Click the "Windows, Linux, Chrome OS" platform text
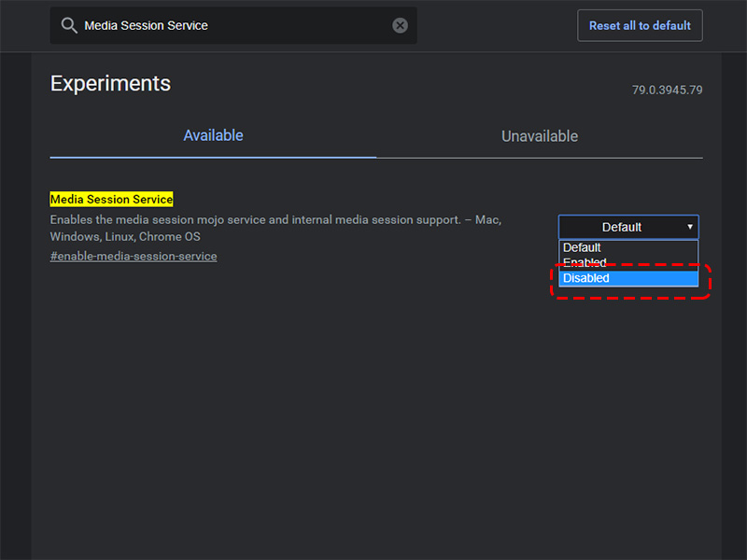Viewport: 747px width, 560px height. pyautogui.click(x=125, y=237)
